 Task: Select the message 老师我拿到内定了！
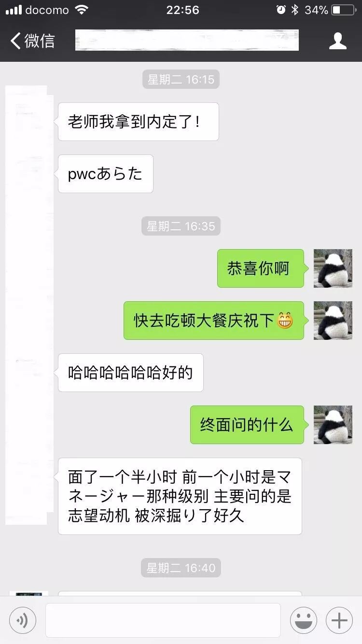click(139, 122)
